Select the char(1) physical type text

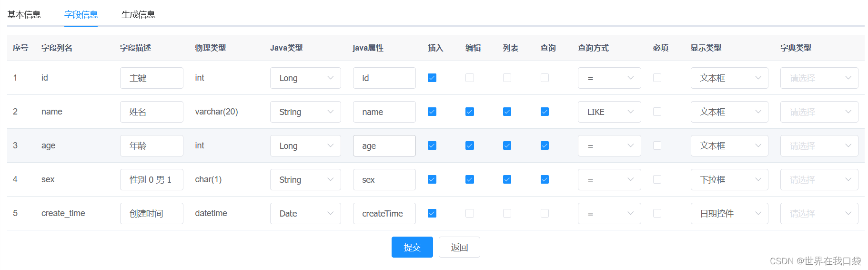coord(208,179)
